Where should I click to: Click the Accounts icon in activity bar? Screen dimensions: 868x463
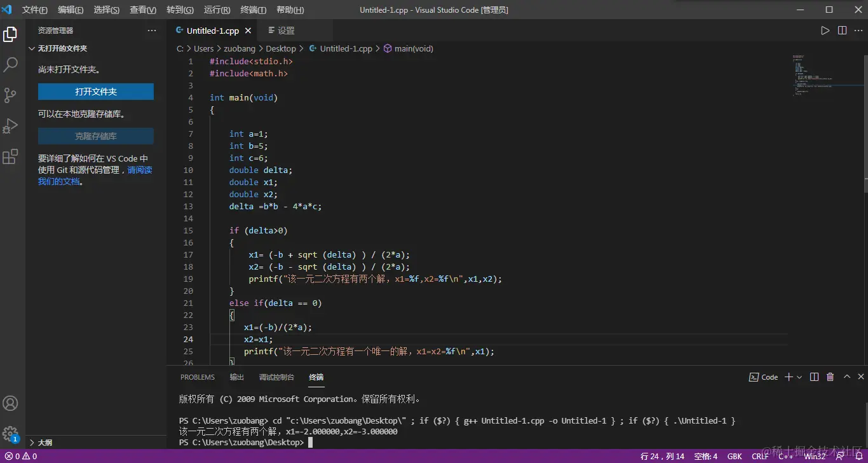[10, 403]
